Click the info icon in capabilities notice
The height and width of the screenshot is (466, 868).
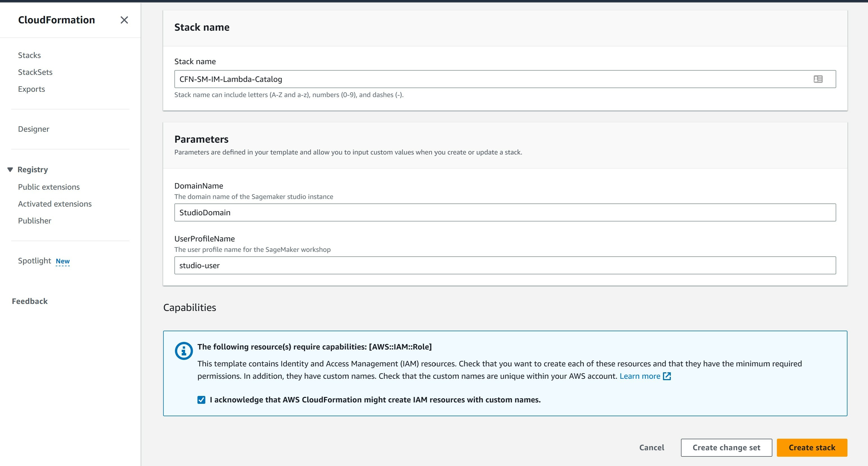[184, 351]
